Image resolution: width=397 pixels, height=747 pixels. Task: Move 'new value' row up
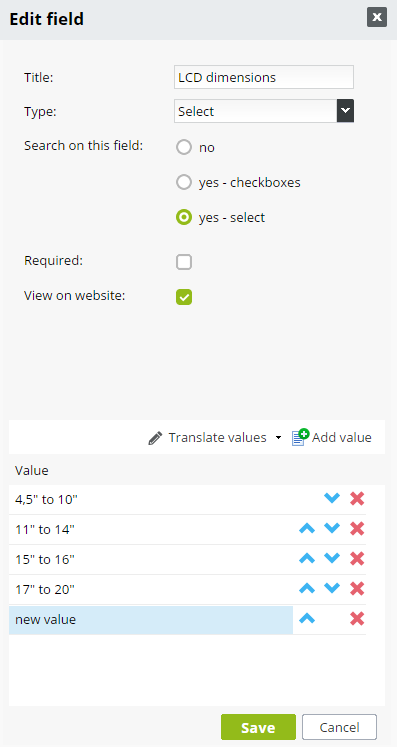(x=307, y=619)
